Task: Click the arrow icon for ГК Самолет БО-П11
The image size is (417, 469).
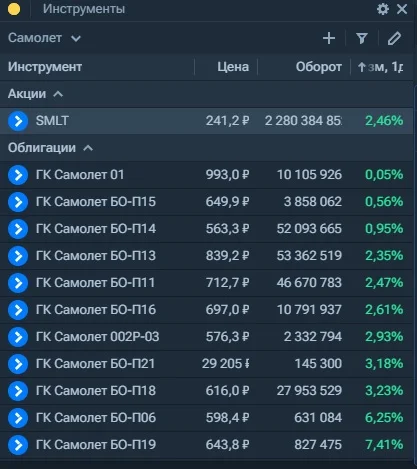Action: [x=18, y=283]
